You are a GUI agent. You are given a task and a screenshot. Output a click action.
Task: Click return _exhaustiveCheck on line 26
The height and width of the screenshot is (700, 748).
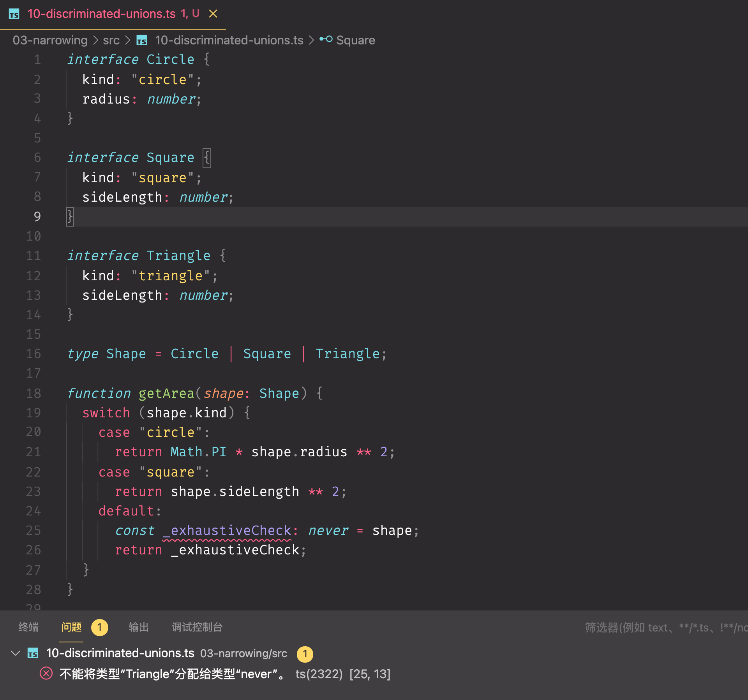(x=207, y=550)
